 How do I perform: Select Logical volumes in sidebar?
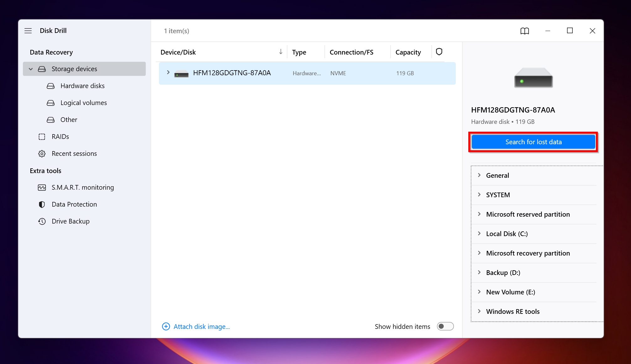pyautogui.click(x=84, y=103)
